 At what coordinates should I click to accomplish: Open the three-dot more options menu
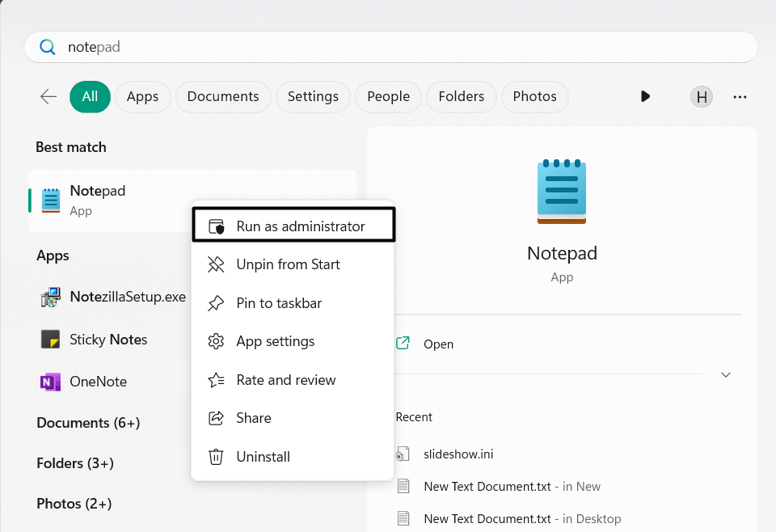point(740,97)
